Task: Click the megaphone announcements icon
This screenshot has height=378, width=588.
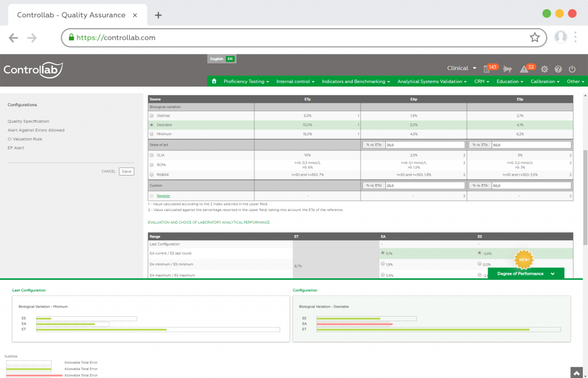Action: [x=507, y=68]
